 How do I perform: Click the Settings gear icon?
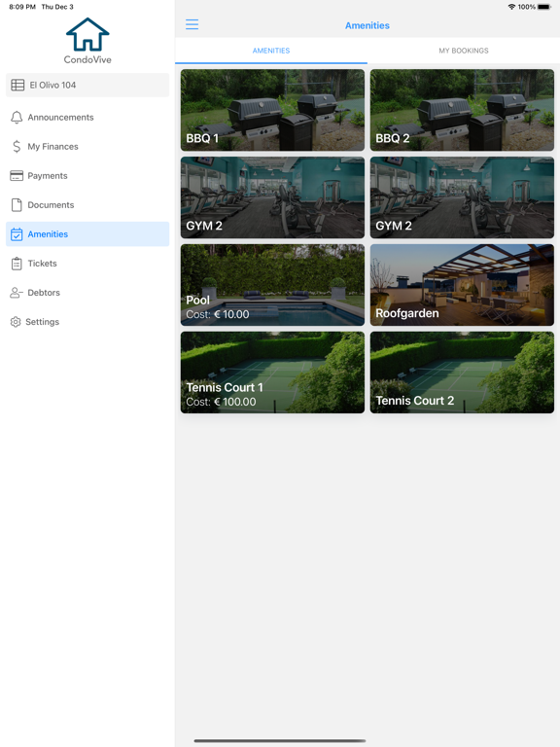[16, 322]
